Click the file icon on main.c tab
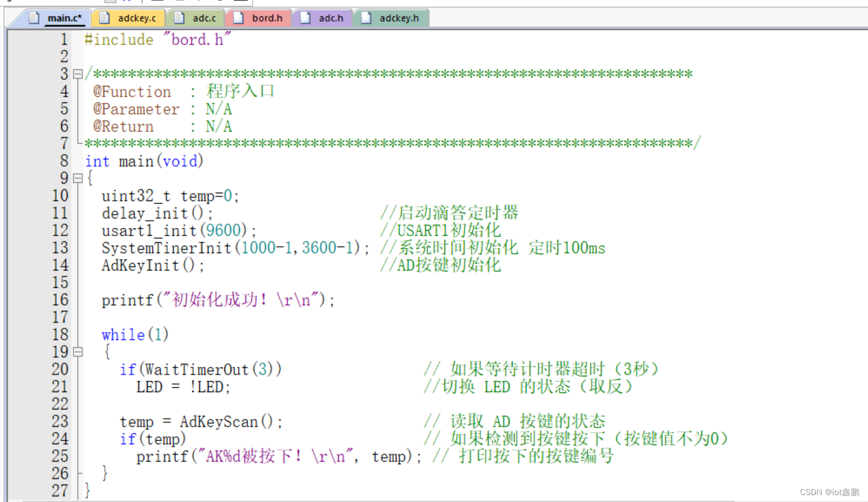Screen dimensions: 868x502 (x=34, y=18)
